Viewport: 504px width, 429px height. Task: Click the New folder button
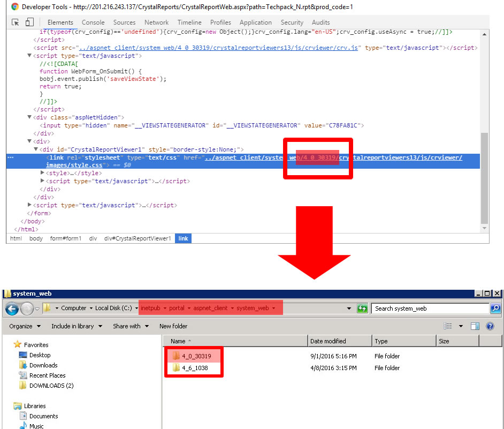[x=173, y=326]
